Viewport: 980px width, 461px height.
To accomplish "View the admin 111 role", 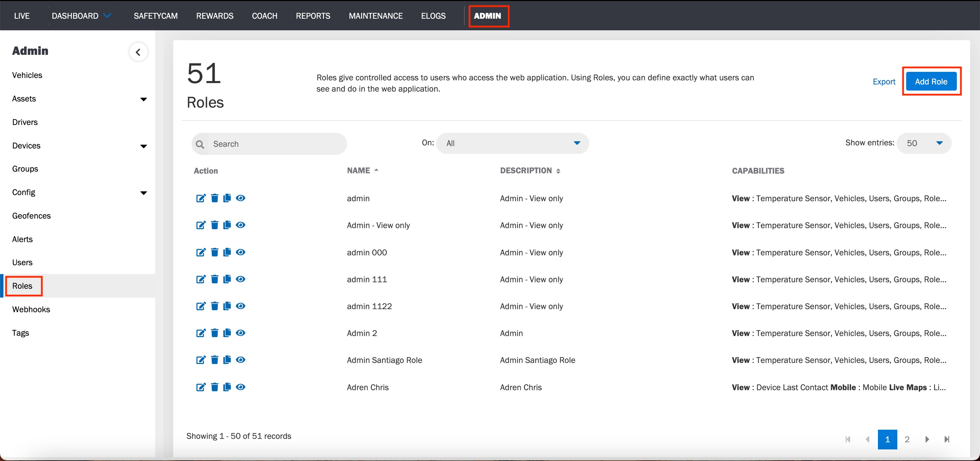I will tap(241, 279).
